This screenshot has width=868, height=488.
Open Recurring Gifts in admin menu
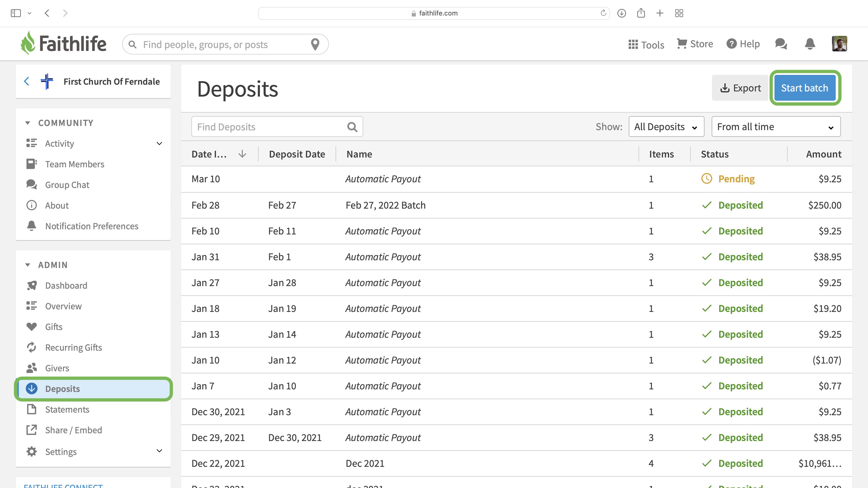[x=73, y=348]
